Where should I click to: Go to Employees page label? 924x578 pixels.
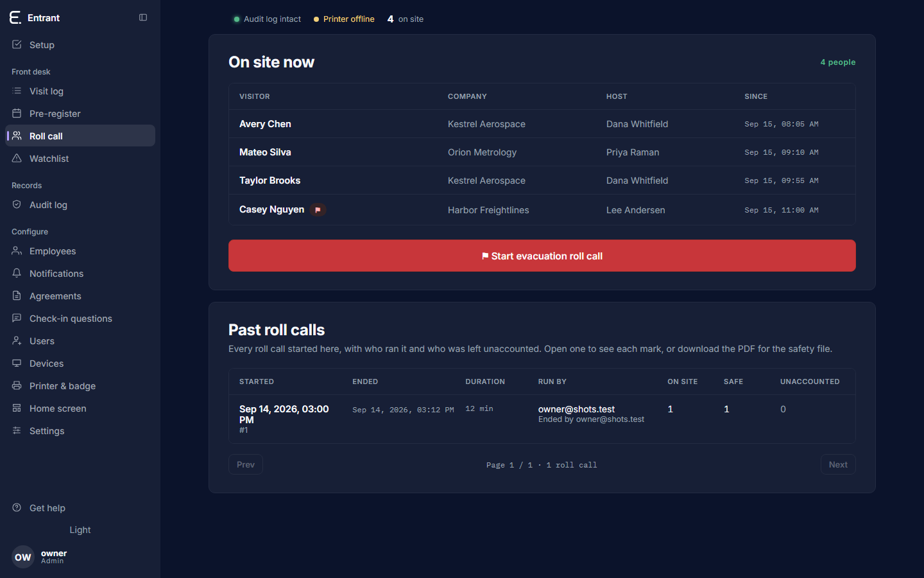(53, 251)
